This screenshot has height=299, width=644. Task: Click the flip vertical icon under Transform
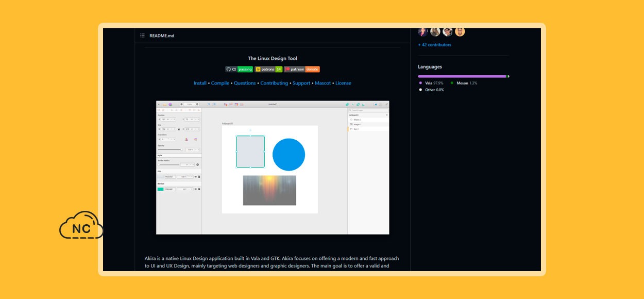pos(195,139)
